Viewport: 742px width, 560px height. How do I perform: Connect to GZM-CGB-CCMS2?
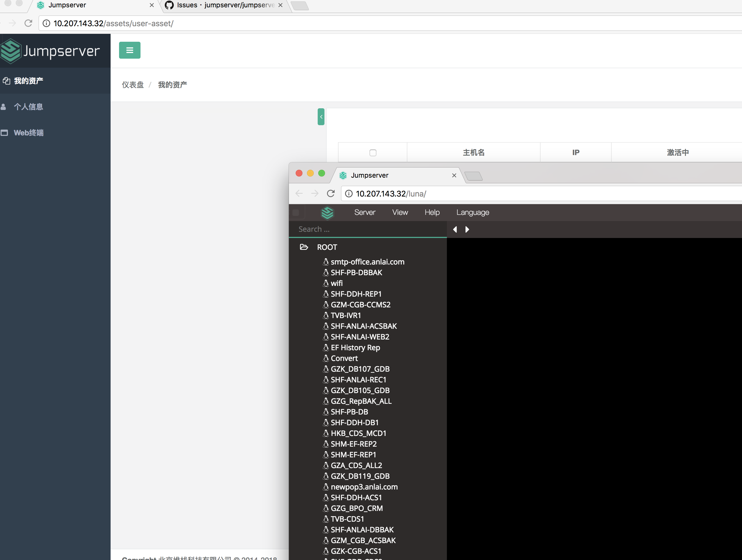[361, 305]
